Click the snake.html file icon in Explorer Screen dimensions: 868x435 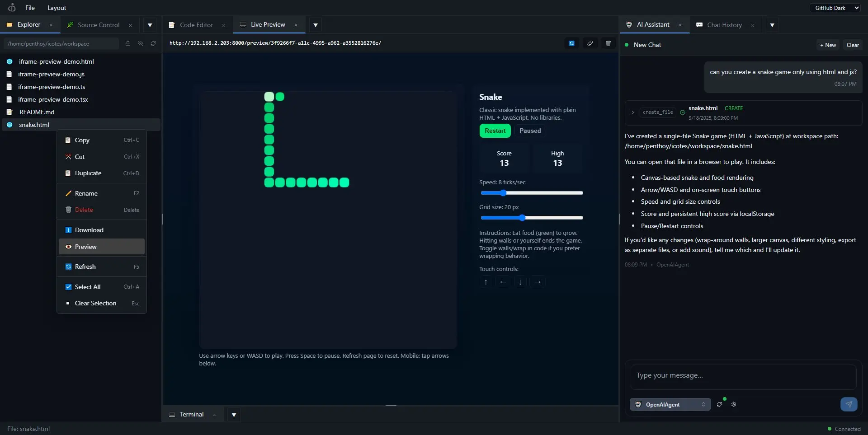tap(9, 125)
